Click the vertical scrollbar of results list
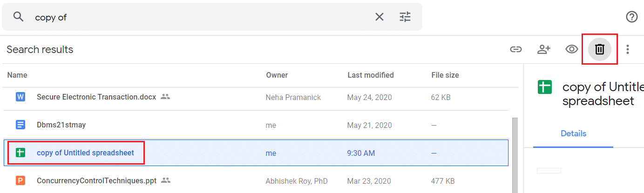The image size is (644, 193). (x=515, y=153)
